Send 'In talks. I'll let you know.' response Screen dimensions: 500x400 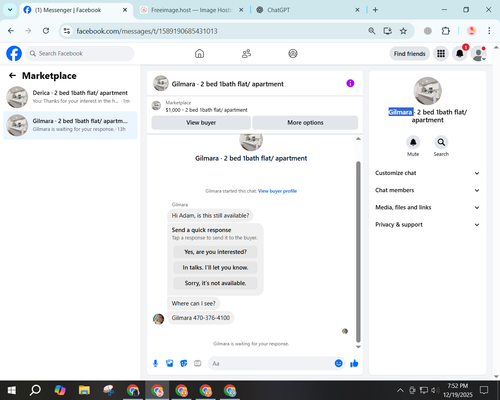click(215, 267)
